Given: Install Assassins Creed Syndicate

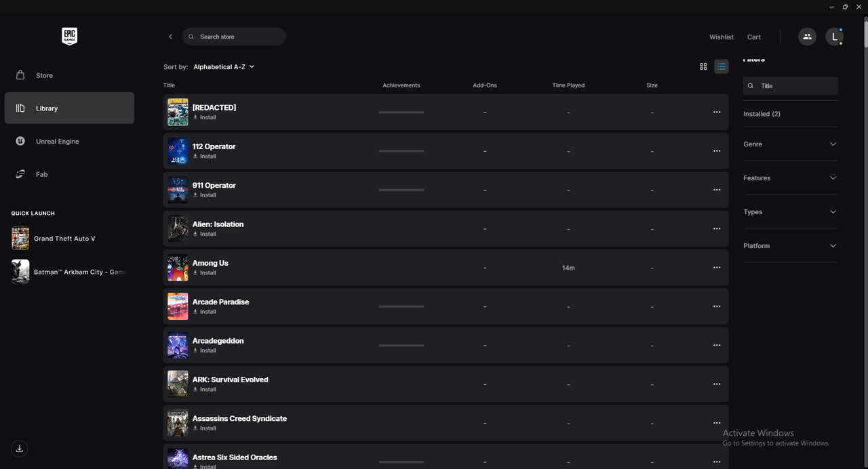Looking at the screenshot, I should 204,428.
